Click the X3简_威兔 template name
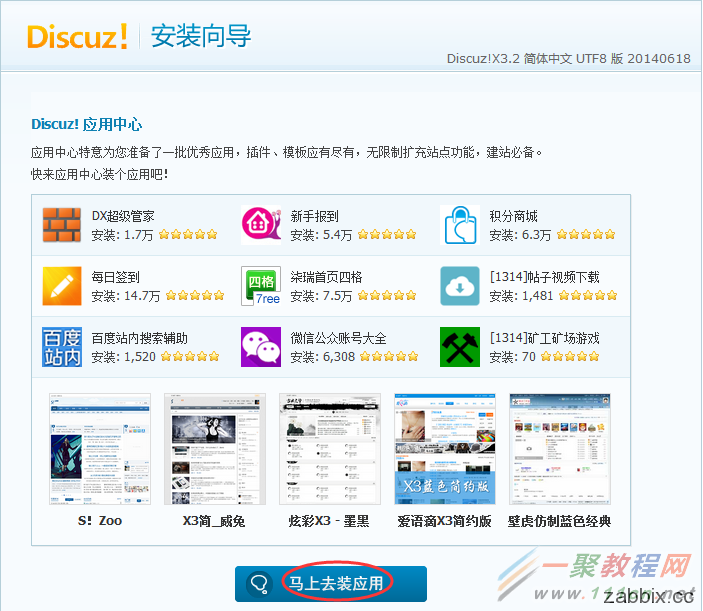Screen dimensions: 703x611 (214, 521)
